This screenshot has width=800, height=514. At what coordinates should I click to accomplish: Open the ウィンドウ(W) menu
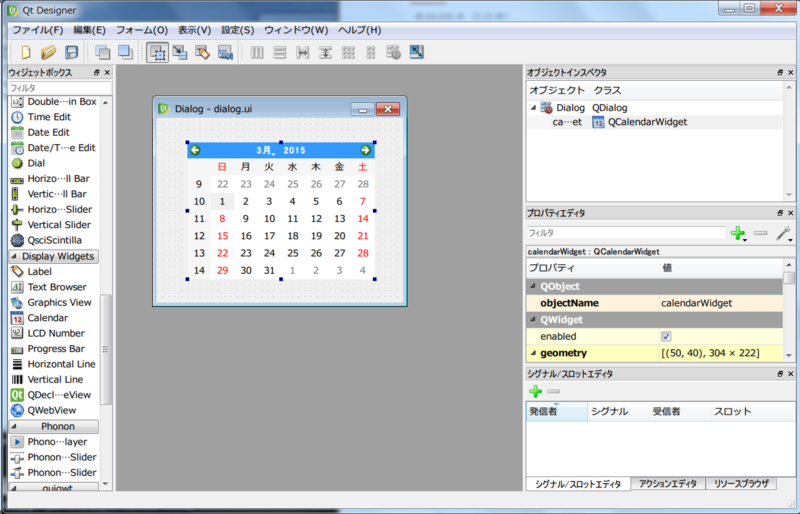(x=296, y=30)
